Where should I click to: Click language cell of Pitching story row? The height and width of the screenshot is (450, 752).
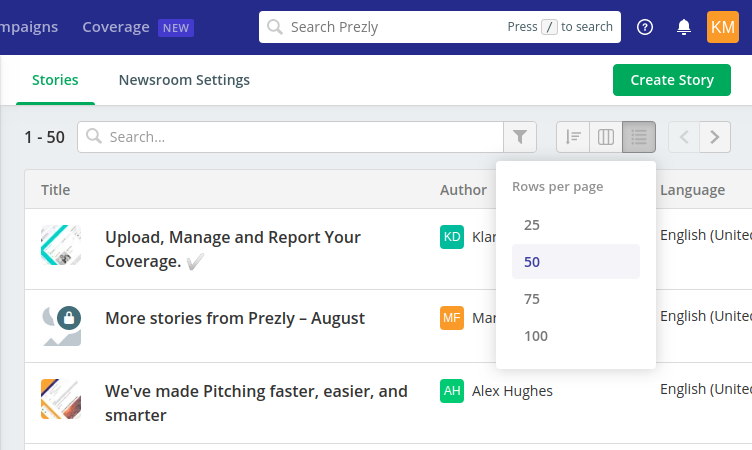click(x=706, y=389)
